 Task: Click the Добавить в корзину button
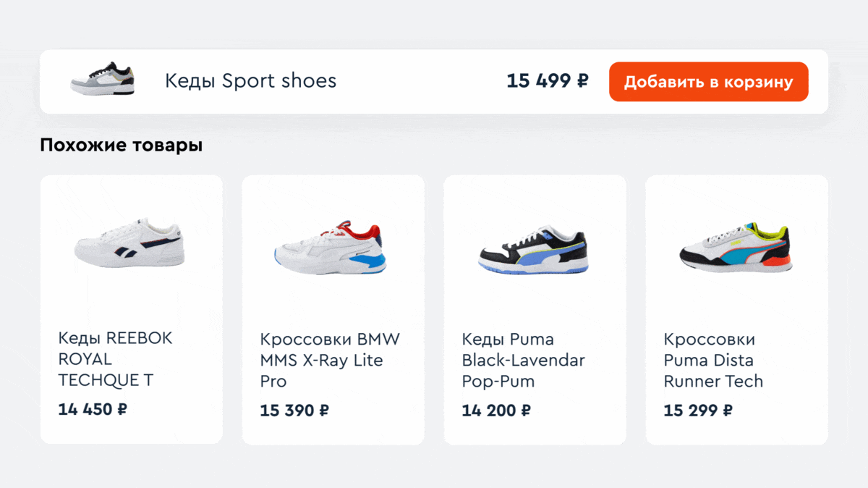pyautogui.click(x=708, y=82)
